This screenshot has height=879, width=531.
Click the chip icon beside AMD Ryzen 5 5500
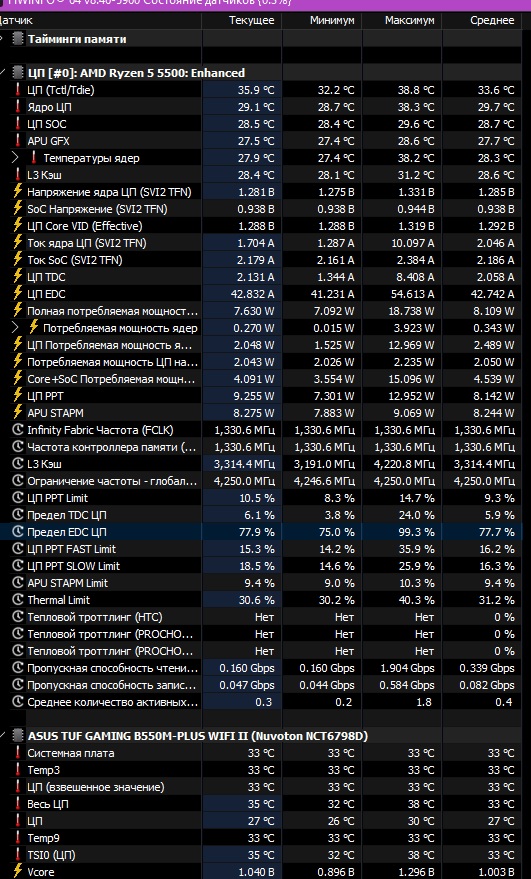[x=19, y=73]
